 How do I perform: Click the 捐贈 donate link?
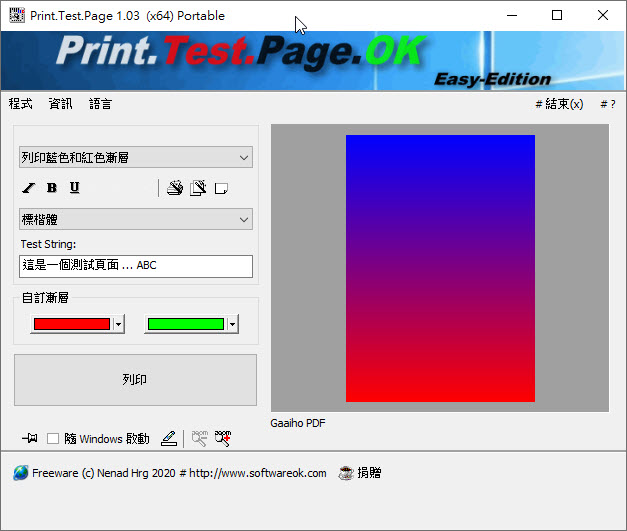click(x=369, y=473)
